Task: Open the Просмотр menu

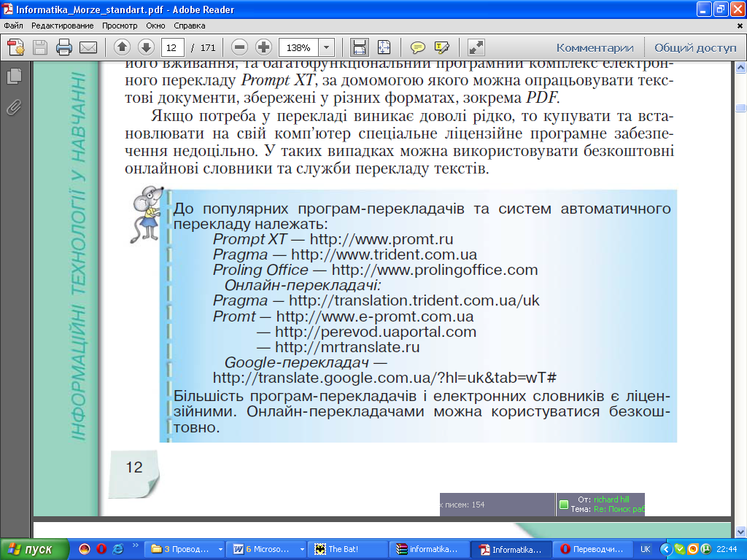Action: (x=120, y=26)
